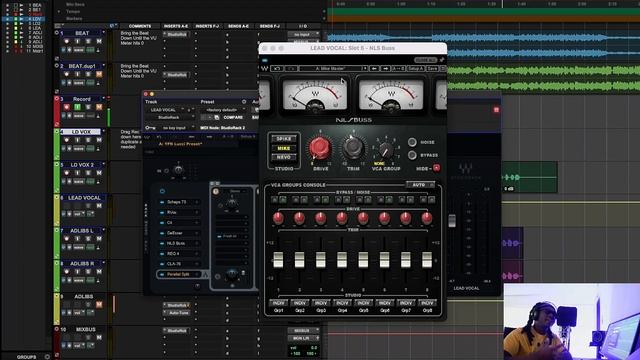The image size is (640, 360).
Task: Select the MIKE studio mode
Action: 284,148
